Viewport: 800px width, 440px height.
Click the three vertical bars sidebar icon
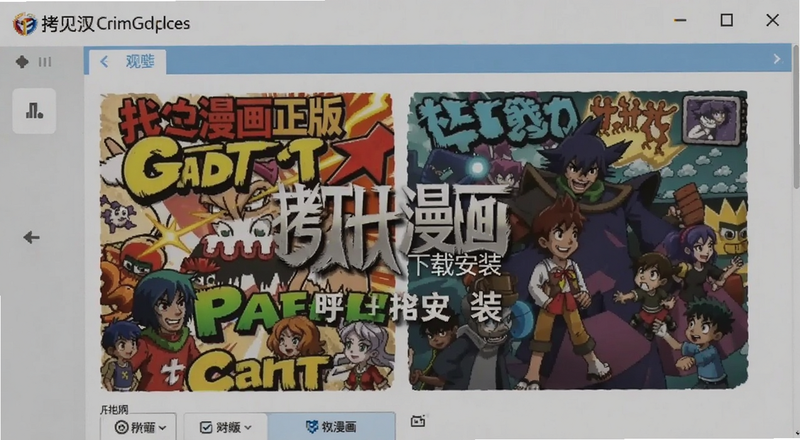pyautogui.click(x=45, y=62)
